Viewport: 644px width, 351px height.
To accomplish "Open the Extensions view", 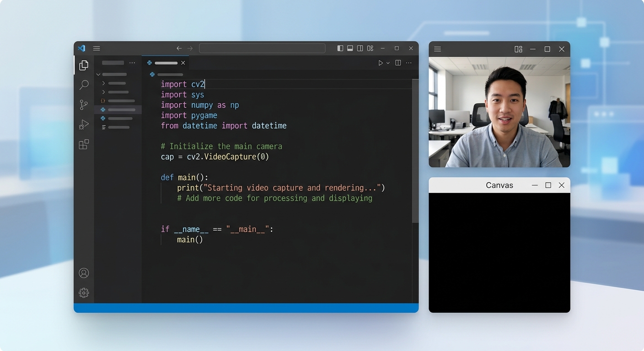I will click(84, 144).
